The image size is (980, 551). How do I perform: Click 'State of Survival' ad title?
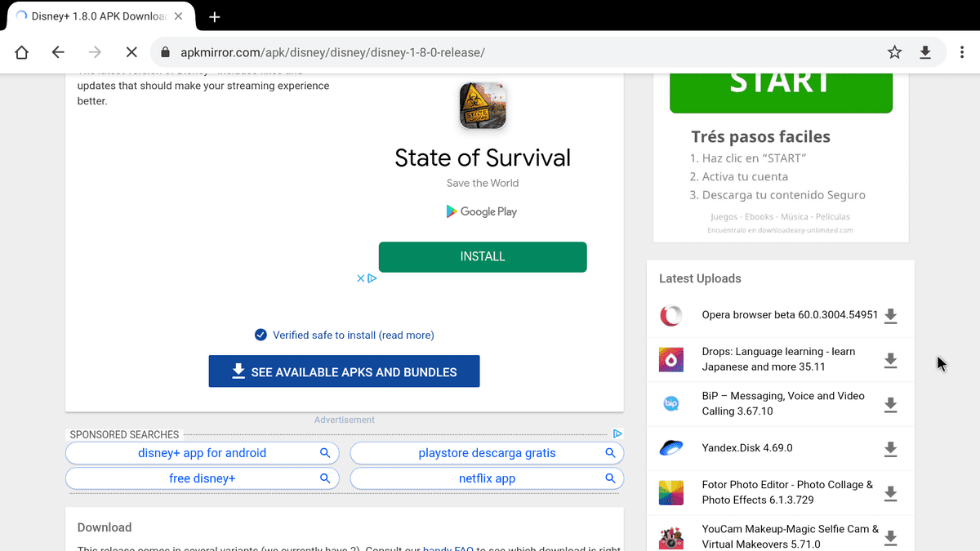tap(483, 158)
